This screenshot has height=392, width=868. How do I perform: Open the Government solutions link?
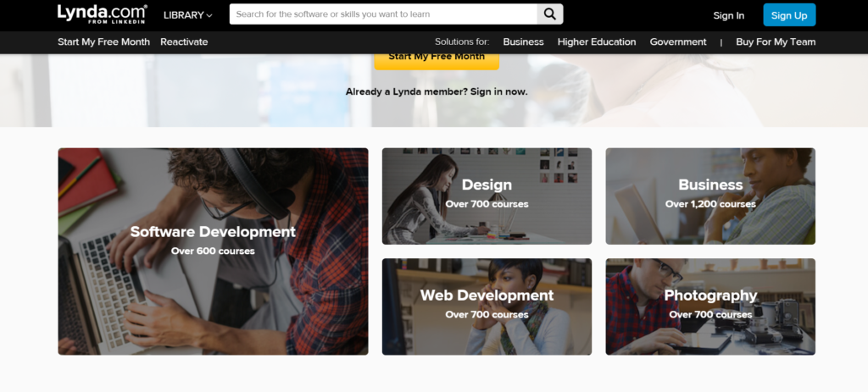(x=678, y=42)
